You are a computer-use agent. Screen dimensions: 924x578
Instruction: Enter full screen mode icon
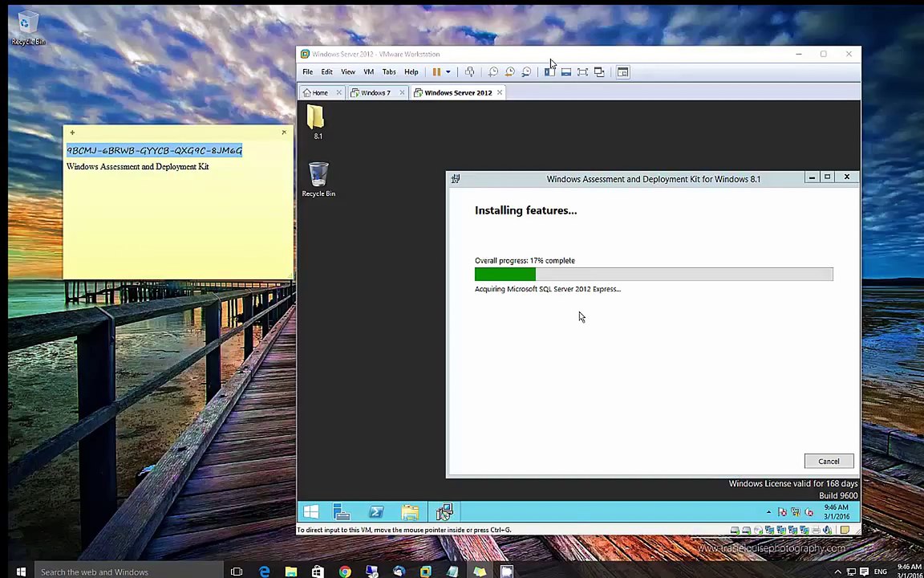pyautogui.click(x=582, y=72)
